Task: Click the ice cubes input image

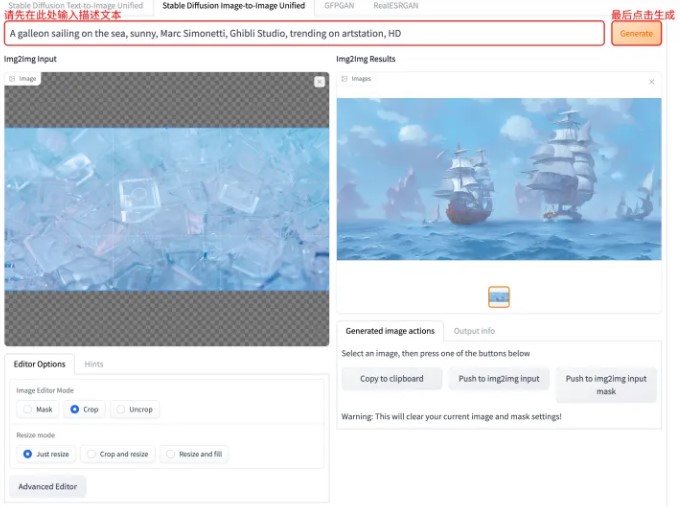Action: tap(167, 209)
